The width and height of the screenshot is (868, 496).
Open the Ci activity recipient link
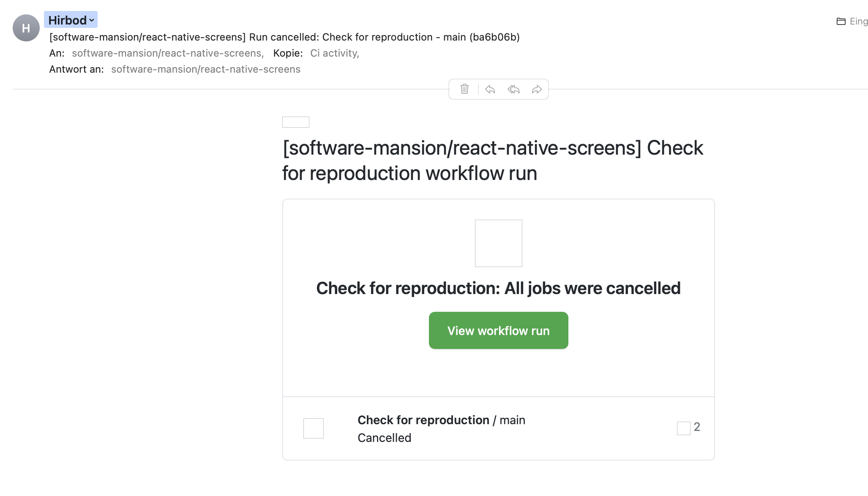click(x=333, y=53)
